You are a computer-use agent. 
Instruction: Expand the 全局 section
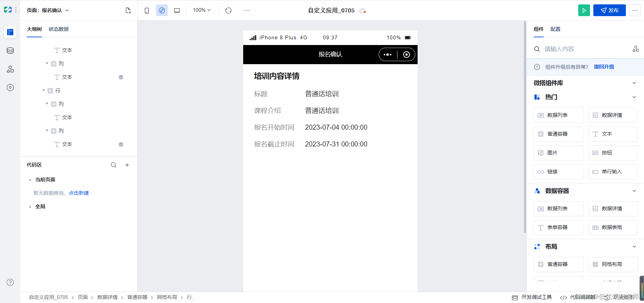[30, 207]
